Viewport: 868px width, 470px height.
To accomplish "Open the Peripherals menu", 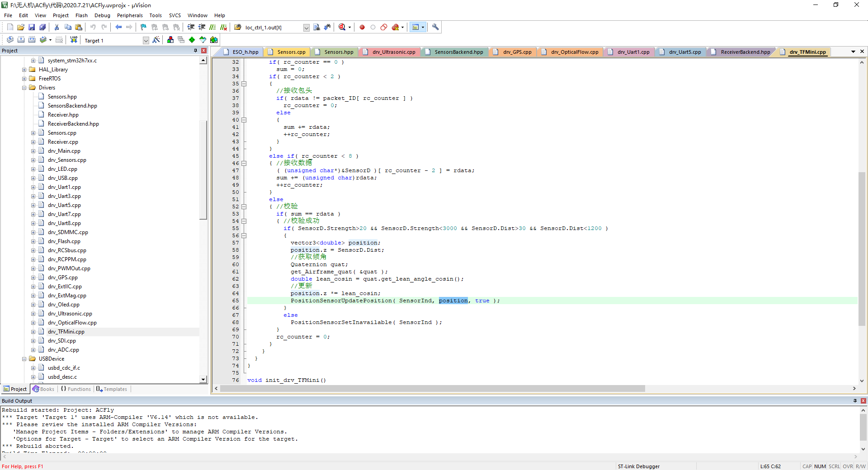I will point(130,15).
